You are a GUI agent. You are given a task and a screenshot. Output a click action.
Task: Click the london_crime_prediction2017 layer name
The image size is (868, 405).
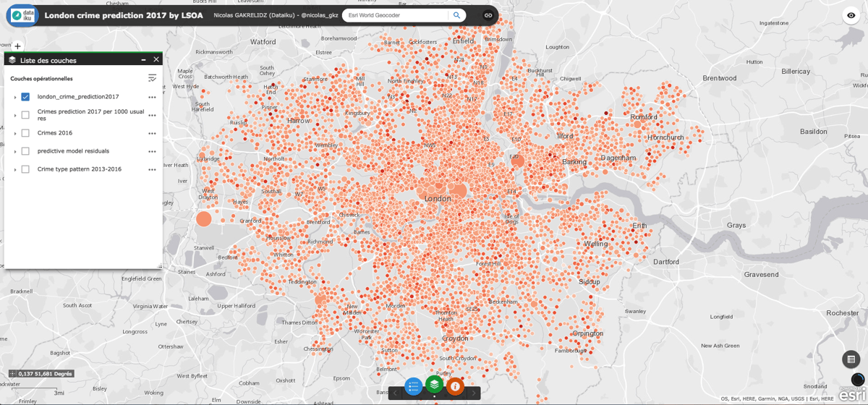point(78,96)
